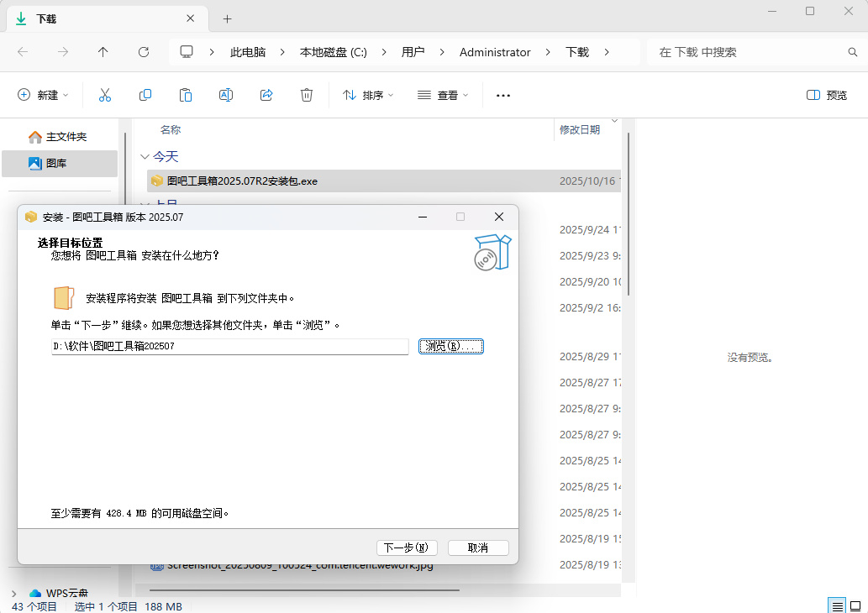Open the three-dot More options menu

pos(503,95)
